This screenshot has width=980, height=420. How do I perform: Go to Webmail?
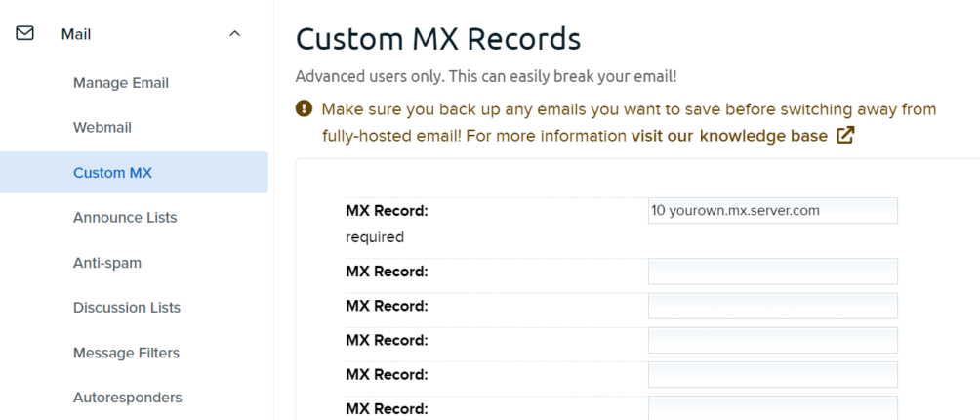(102, 128)
